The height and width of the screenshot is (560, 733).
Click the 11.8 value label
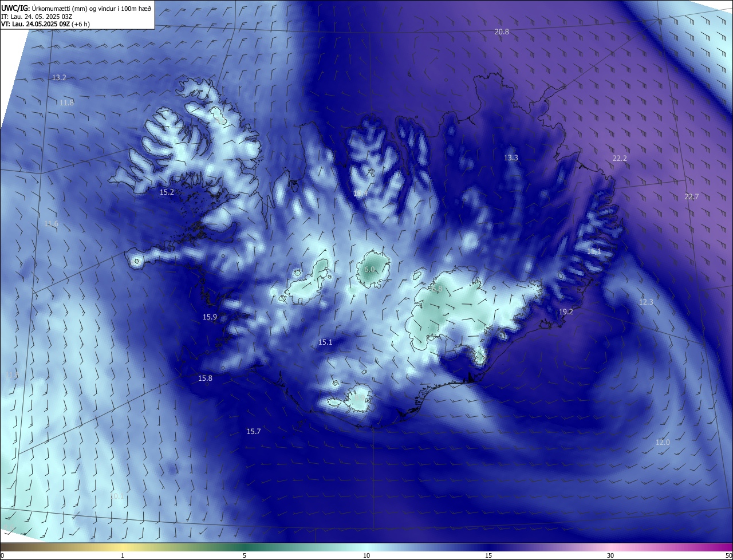(66, 103)
